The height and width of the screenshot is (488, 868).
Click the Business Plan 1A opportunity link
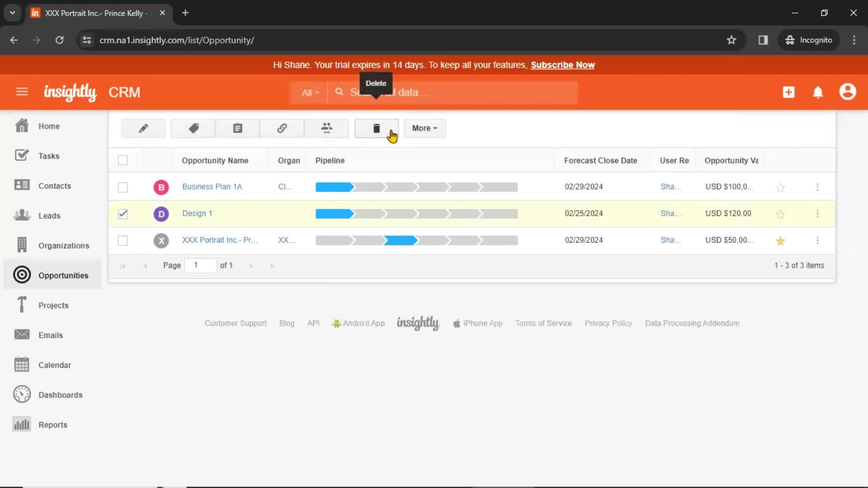tap(212, 187)
